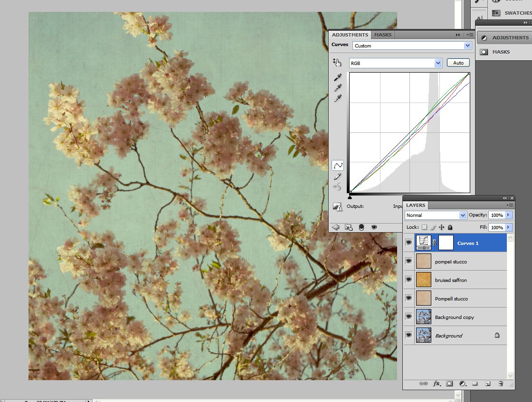Click the new adjustment layer icon
Viewport: 532px width, 402px height.
(x=462, y=383)
